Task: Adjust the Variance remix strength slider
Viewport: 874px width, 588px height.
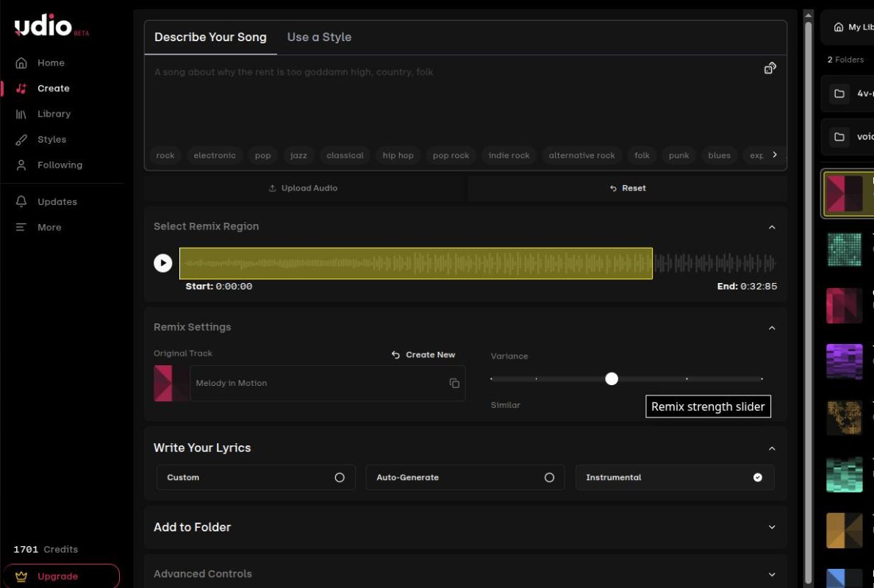Action: click(611, 378)
